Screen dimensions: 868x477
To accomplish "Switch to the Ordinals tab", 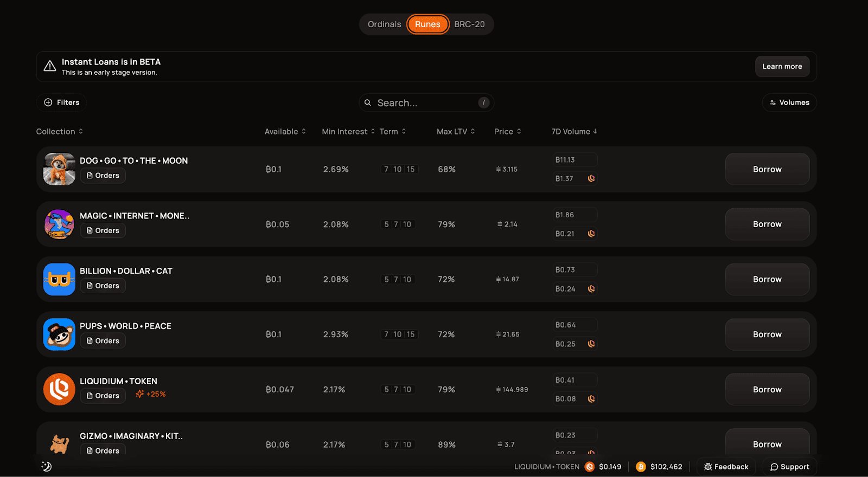I will (384, 24).
